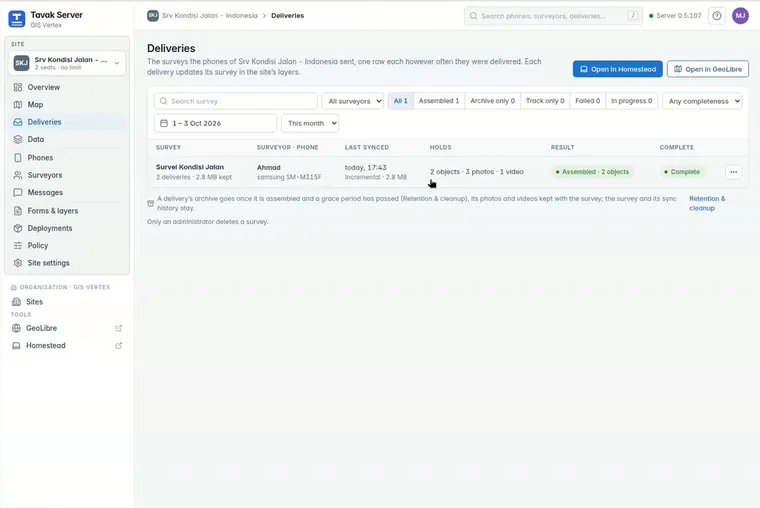760x508 pixels.
Task: Open the Overview sidebar item
Action: point(67,87)
